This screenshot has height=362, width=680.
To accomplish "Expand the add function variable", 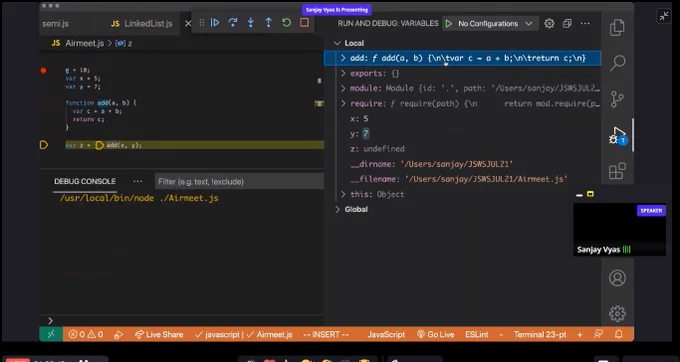I will coord(343,58).
